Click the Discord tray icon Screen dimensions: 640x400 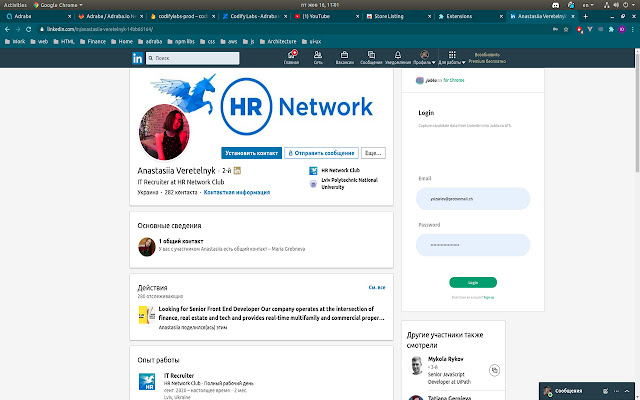556,5
